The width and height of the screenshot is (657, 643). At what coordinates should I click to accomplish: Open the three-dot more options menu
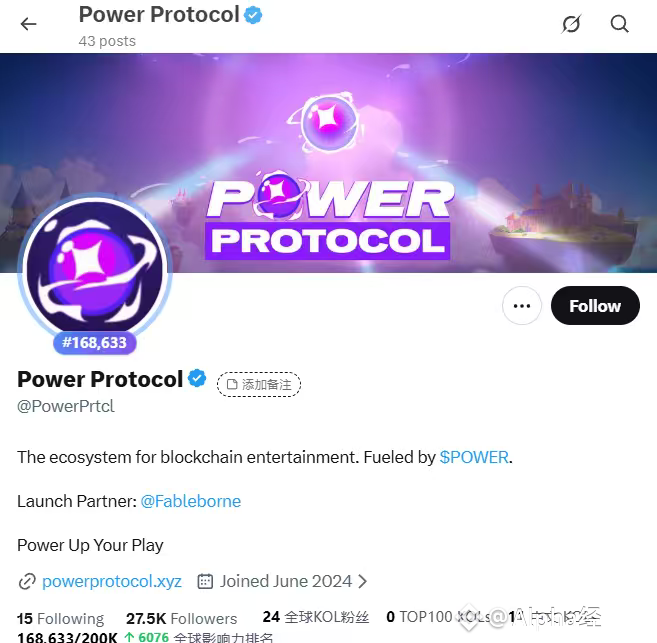[522, 305]
